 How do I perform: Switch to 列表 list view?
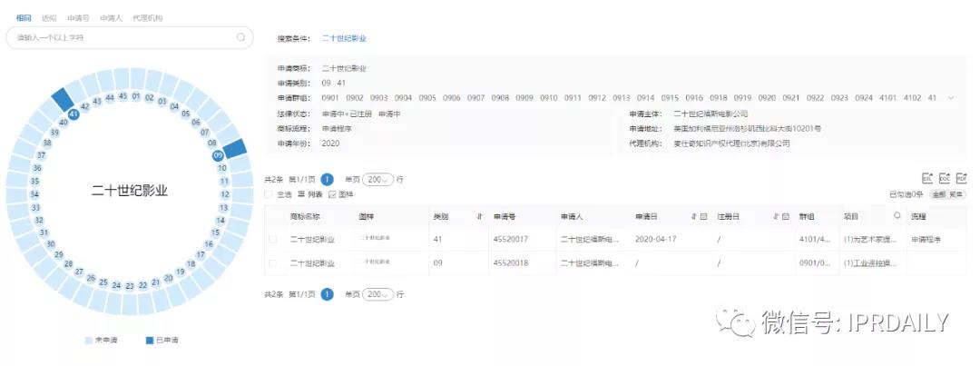pyautogui.click(x=310, y=194)
